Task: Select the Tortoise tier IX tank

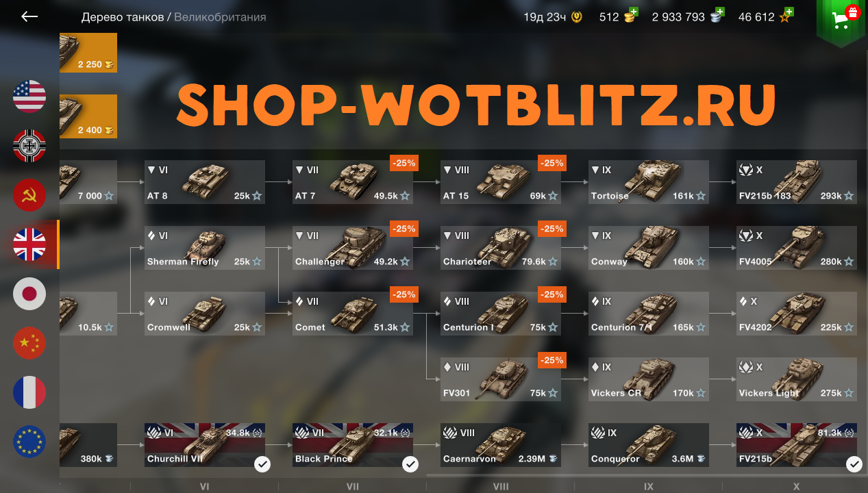Action: (649, 182)
